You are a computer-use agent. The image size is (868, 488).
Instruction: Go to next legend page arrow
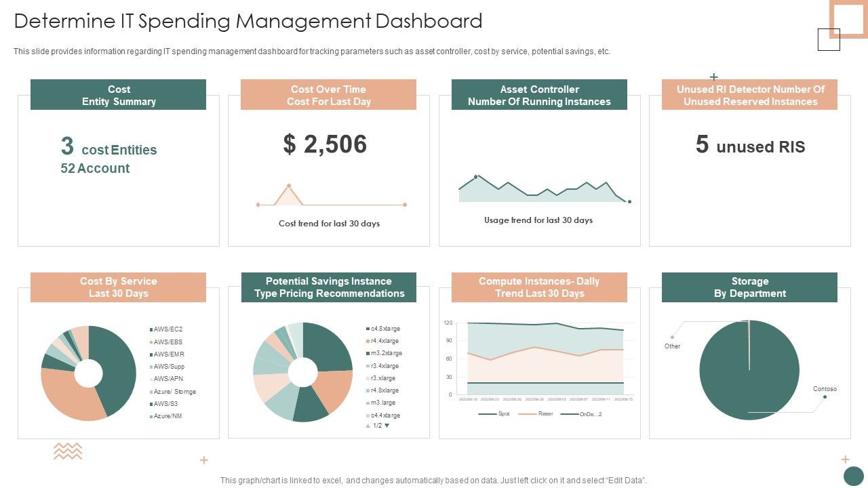point(387,426)
